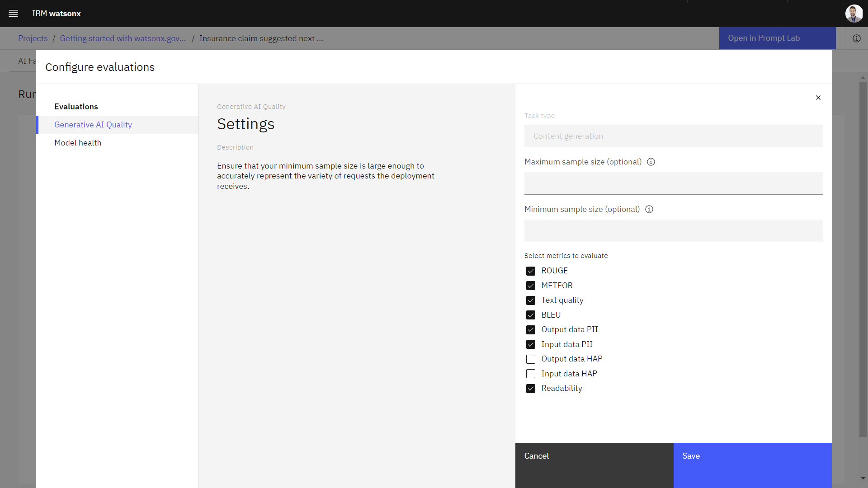The image size is (868, 488).
Task: Select Model health evaluation option
Action: (x=77, y=142)
